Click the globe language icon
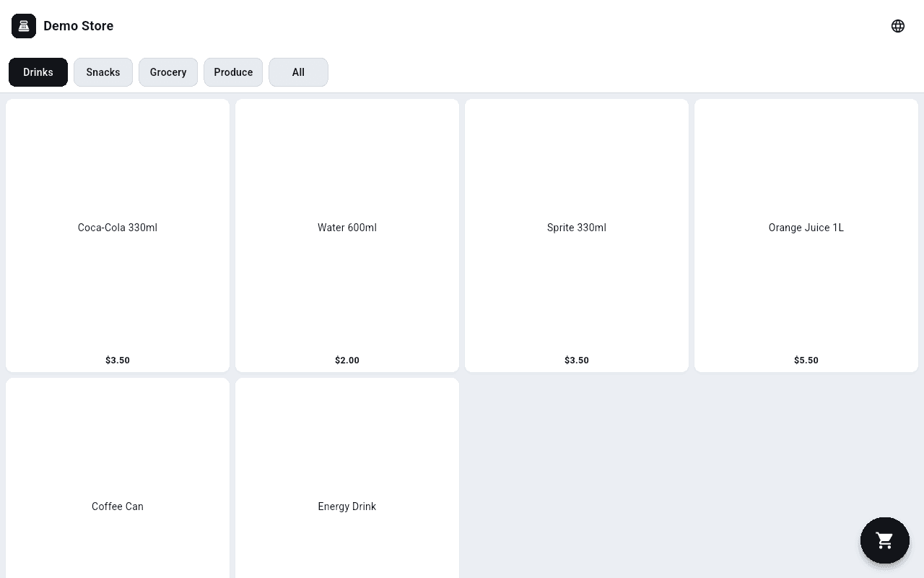The width and height of the screenshot is (924, 578). click(898, 26)
